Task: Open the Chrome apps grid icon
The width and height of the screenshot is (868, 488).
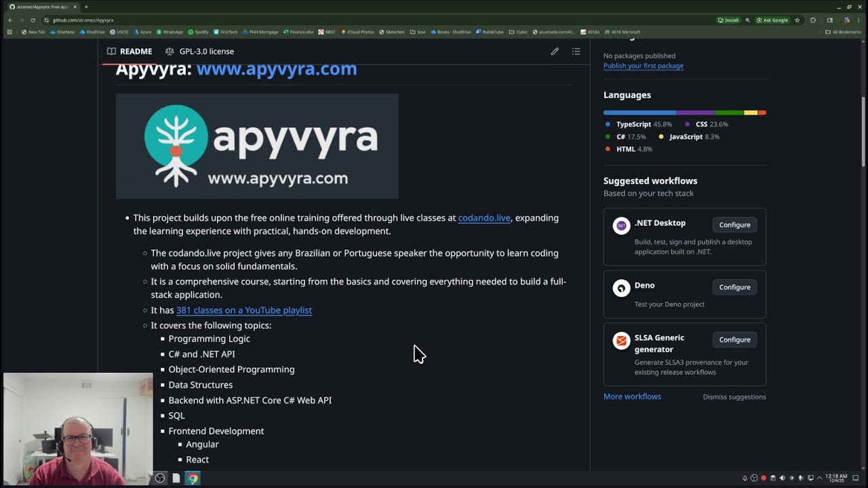Action: point(9,32)
